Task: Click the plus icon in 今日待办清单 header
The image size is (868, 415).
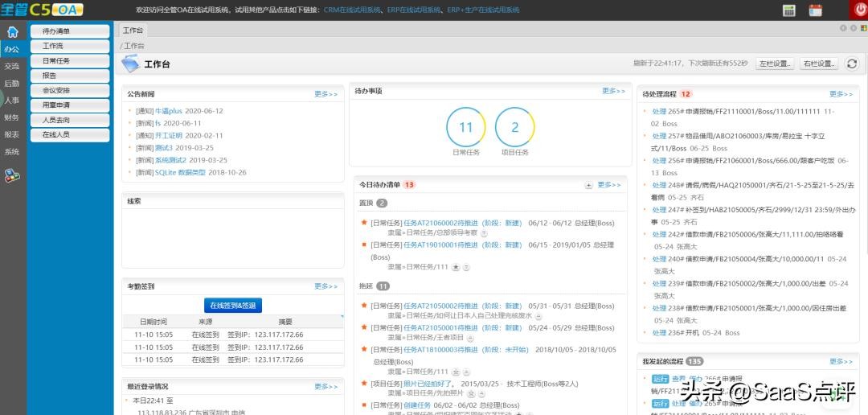Action: coord(588,185)
